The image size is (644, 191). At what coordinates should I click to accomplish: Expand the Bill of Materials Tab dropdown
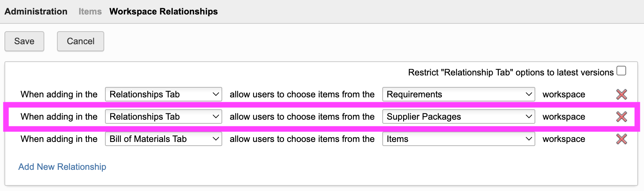click(x=163, y=139)
